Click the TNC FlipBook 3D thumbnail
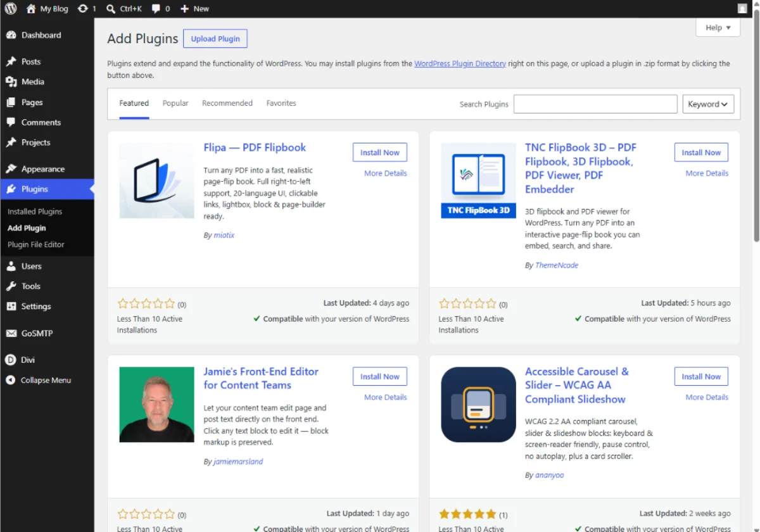 click(479, 180)
